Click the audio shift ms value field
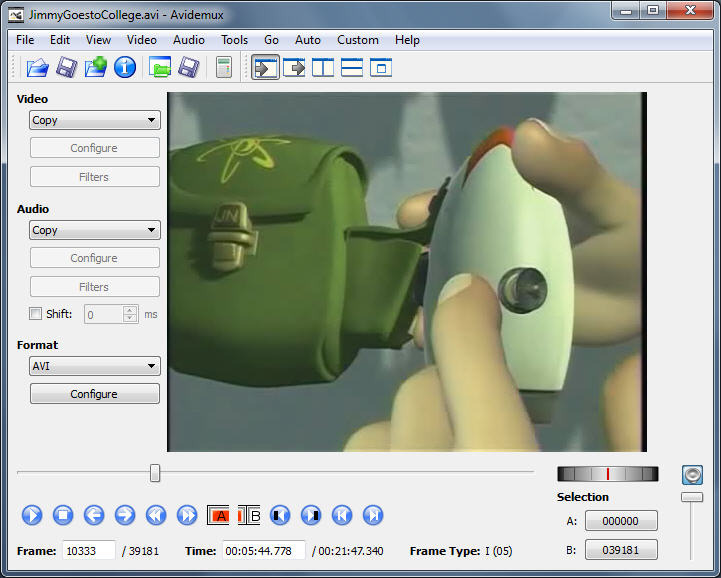Screen dimensions: 721x578 [x=104, y=315]
